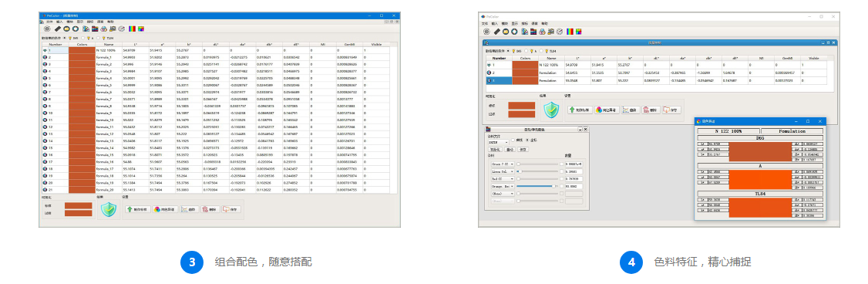The height and width of the screenshot is (284, 868).
Task: Click the chart trend button in left window
Action: coord(190,209)
